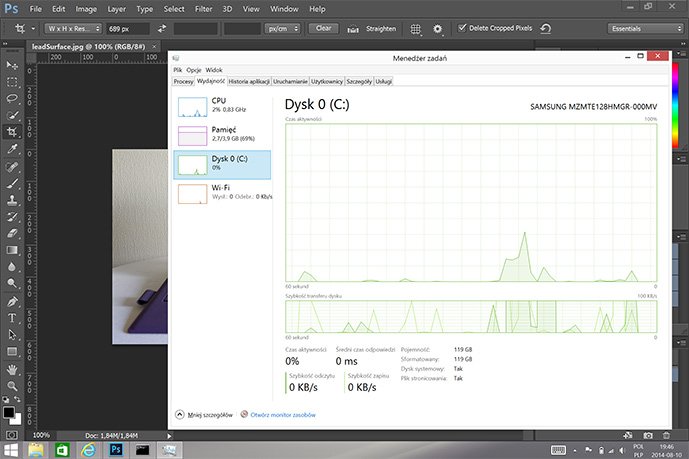
Task: Select the Zoom tool
Action: click(12, 386)
